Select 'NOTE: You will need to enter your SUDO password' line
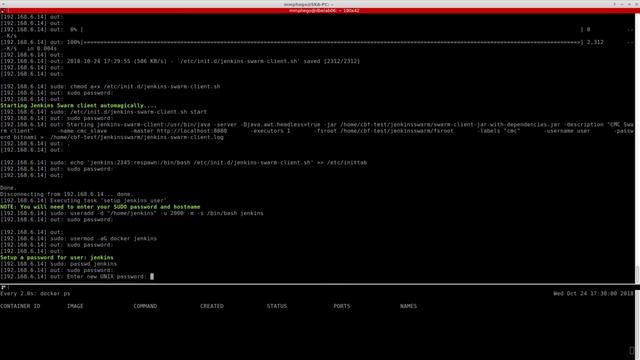The height and width of the screenshot is (360, 640). (x=100, y=207)
